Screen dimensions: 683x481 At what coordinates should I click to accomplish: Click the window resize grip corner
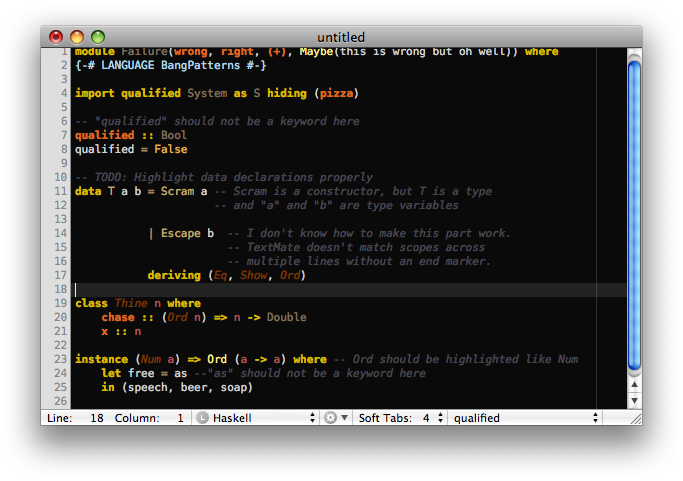pyautogui.click(x=633, y=418)
